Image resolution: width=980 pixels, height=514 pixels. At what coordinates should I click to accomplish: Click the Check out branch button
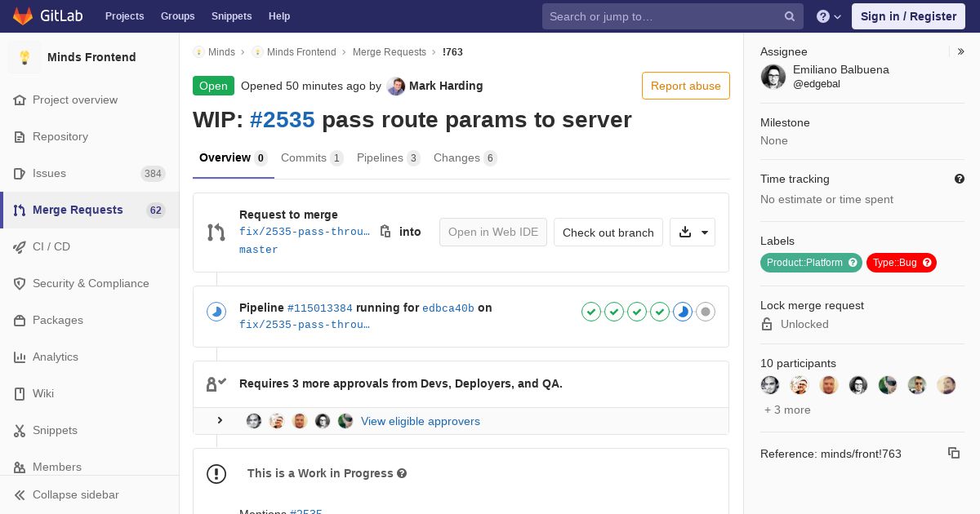tap(608, 233)
